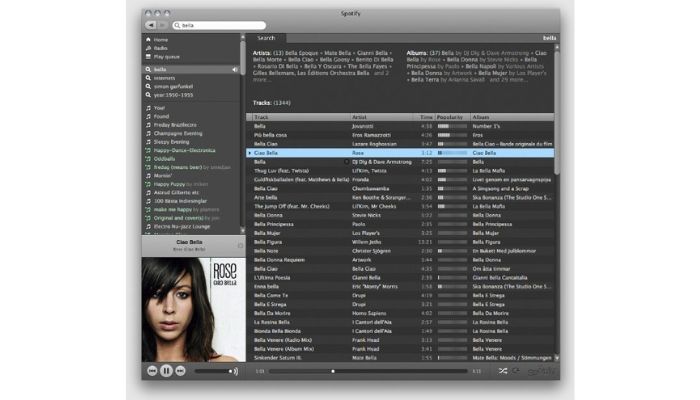The width and height of the screenshot is (700, 400).
Task: Click the magnifier icon in search field
Action: pos(177,25)
